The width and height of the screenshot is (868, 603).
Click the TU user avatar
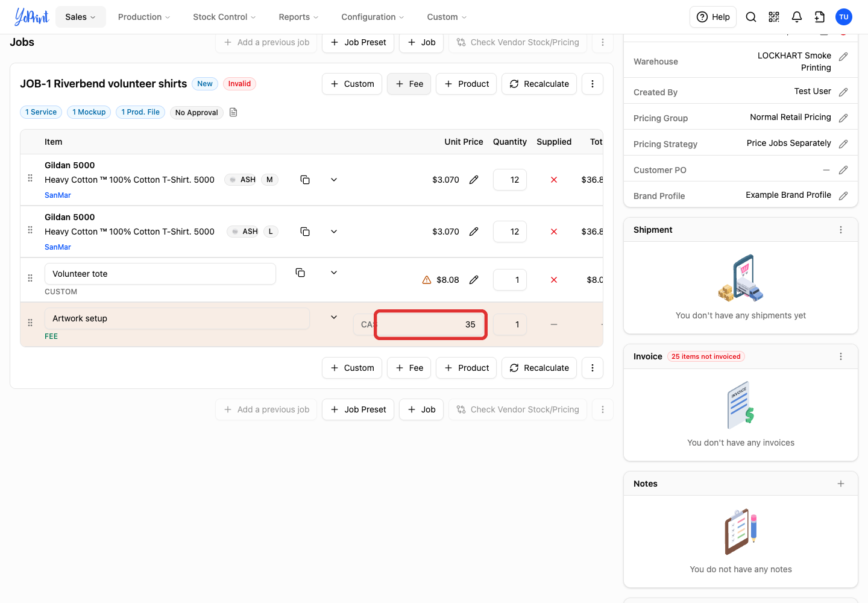coord(844,17)
